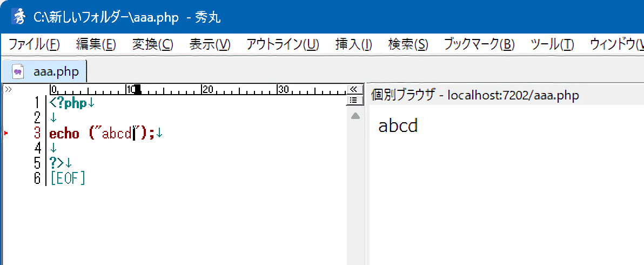Expand the panel with the » arrows
Image resolution: width=644 pixels, height=265 pixels.
(x=8, y=89)
